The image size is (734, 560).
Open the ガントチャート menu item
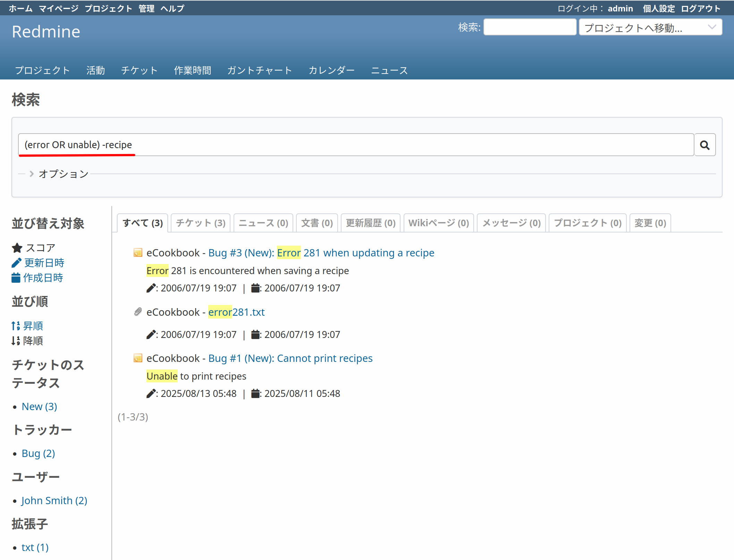coord(259,70)
